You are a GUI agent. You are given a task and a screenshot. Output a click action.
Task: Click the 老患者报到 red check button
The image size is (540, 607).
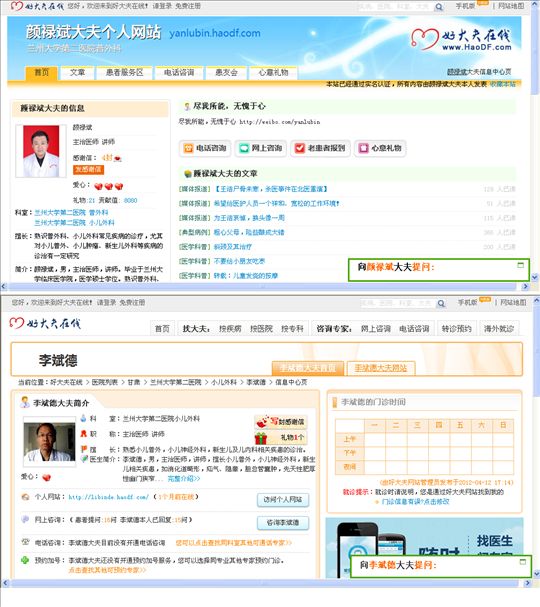pos(320,148)
